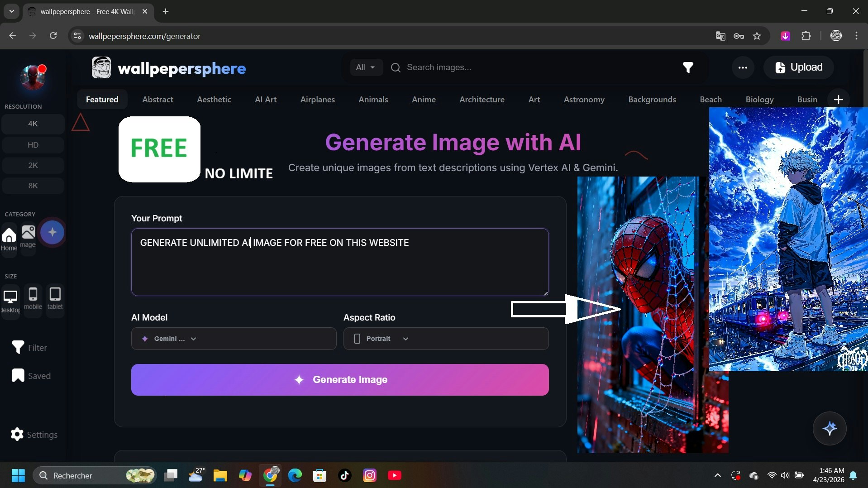
Task: Select 4K resolution filter
Action: click(x=33, y=124)
